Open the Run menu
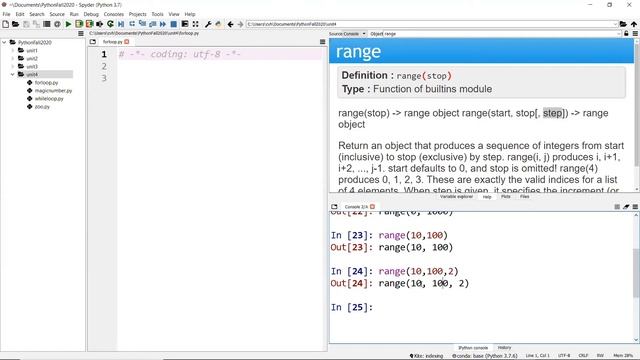 [x=74, y=14]
